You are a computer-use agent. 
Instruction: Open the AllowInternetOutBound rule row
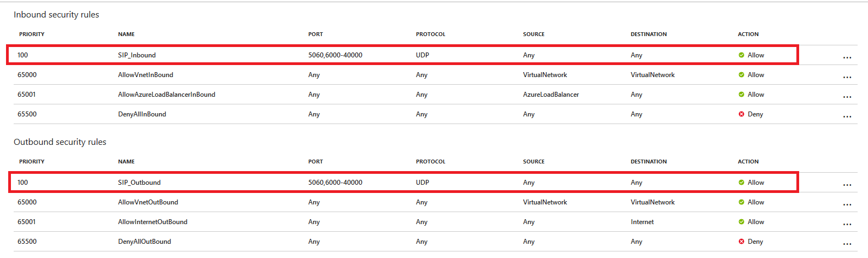435,222
